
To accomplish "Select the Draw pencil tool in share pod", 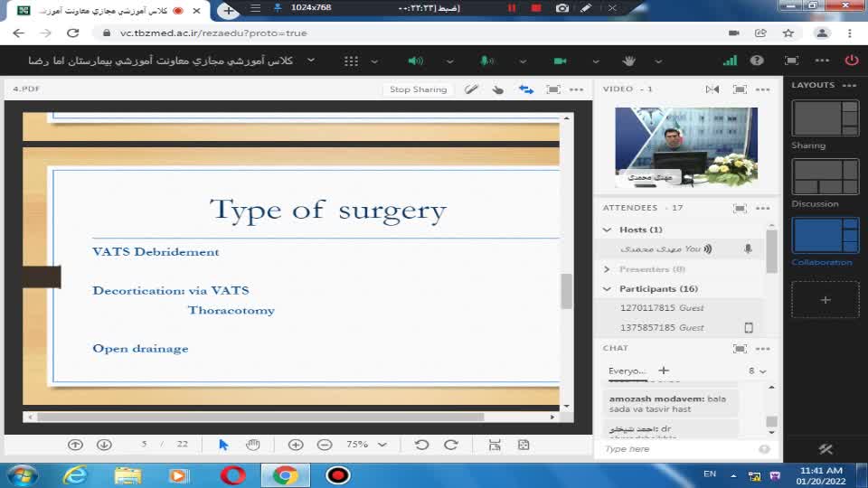I will 471,89.
